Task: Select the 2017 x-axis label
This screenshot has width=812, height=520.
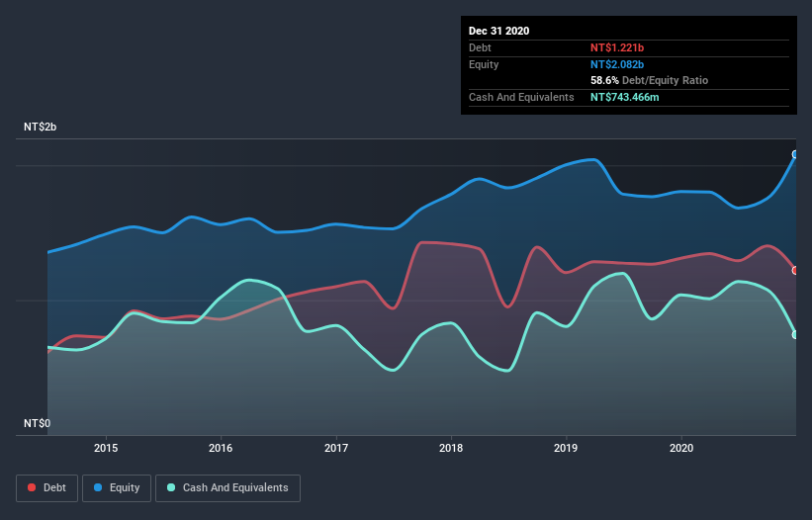Action: [x=336, y=448]
